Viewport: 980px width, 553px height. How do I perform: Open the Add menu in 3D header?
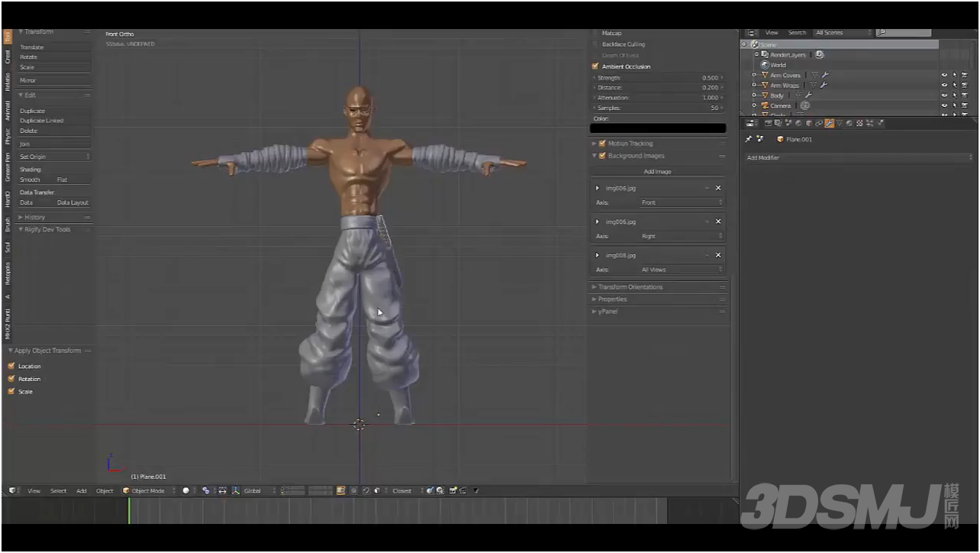point(82,490)
